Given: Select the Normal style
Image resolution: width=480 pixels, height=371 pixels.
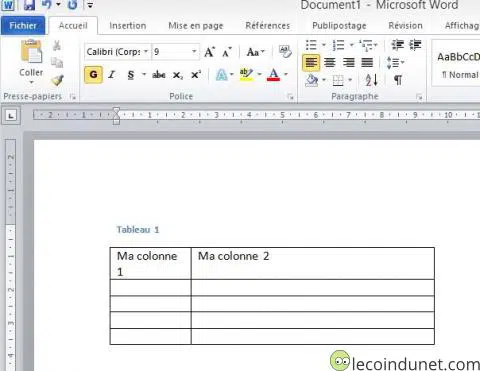Looking at the screenshot, I should click(x=456, y=63).
